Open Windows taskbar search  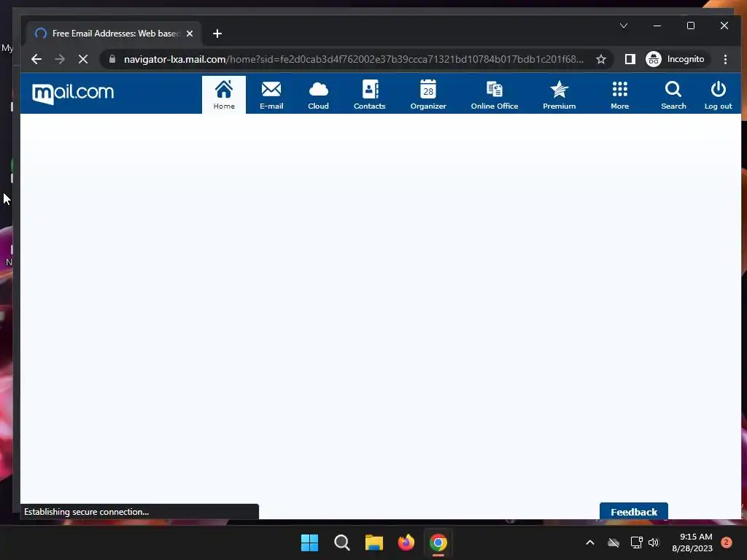pyautogui.click(x=341, y=542)
